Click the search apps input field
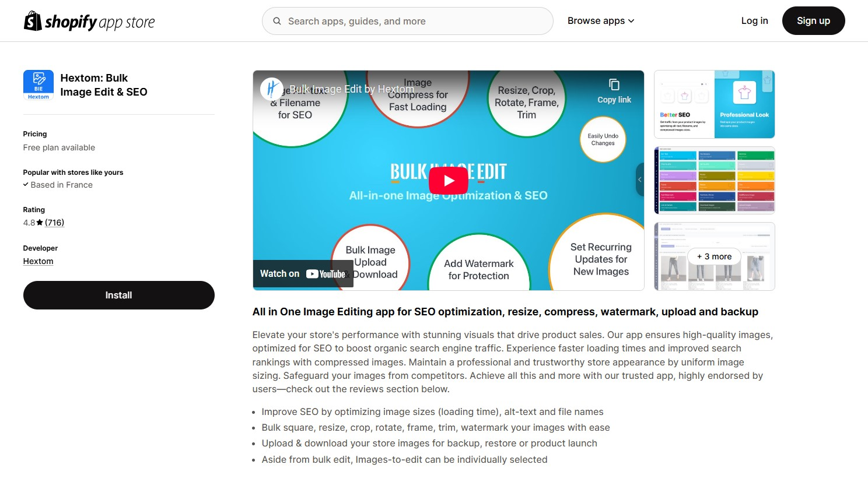This screenshot has height=482, width=868. (x=408, y=21)
